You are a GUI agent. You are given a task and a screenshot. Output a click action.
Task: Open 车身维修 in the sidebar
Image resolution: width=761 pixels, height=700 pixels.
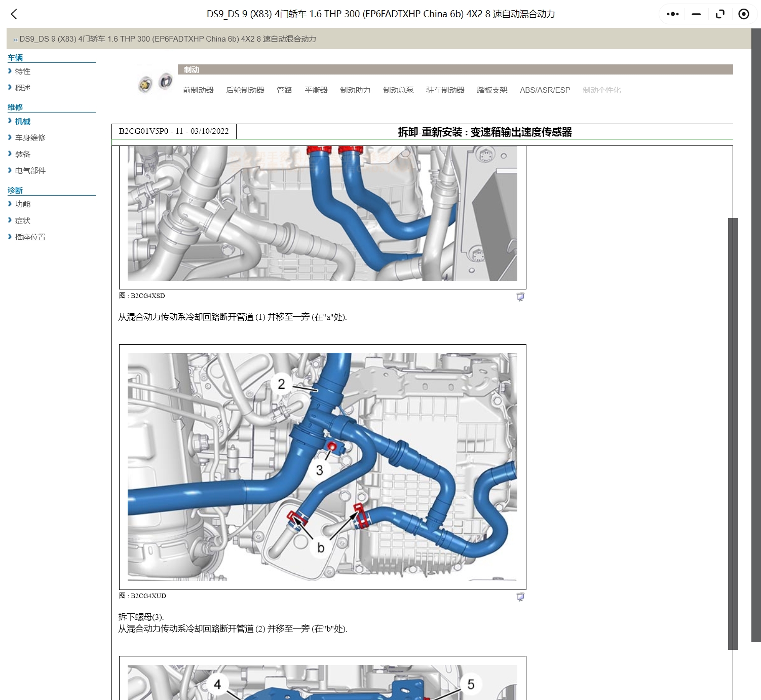[30, 138]
